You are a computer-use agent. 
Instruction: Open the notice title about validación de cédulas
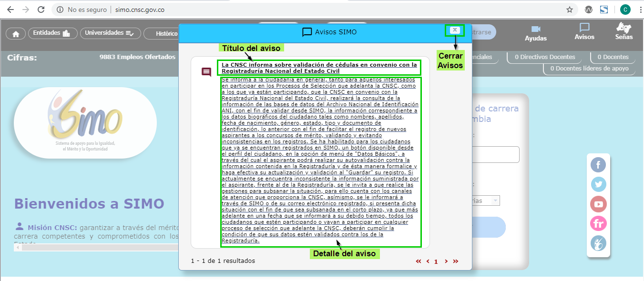(x=319, y=68)
